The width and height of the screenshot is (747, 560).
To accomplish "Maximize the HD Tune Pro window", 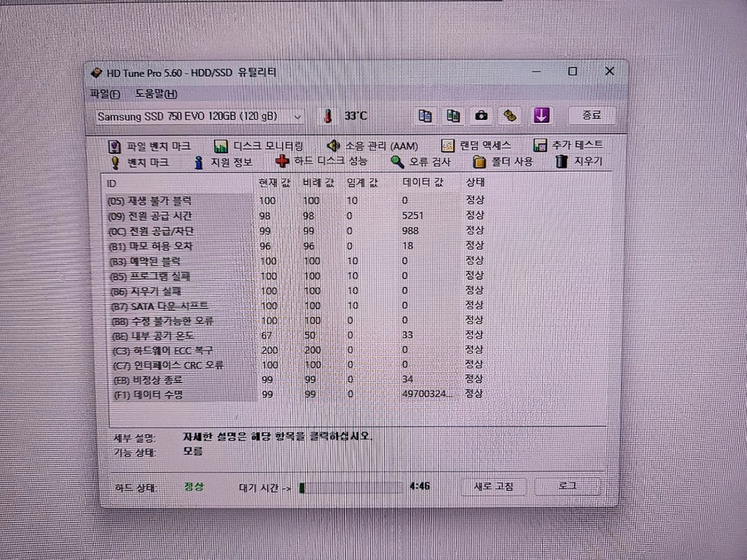I will (x=573, y=72).
